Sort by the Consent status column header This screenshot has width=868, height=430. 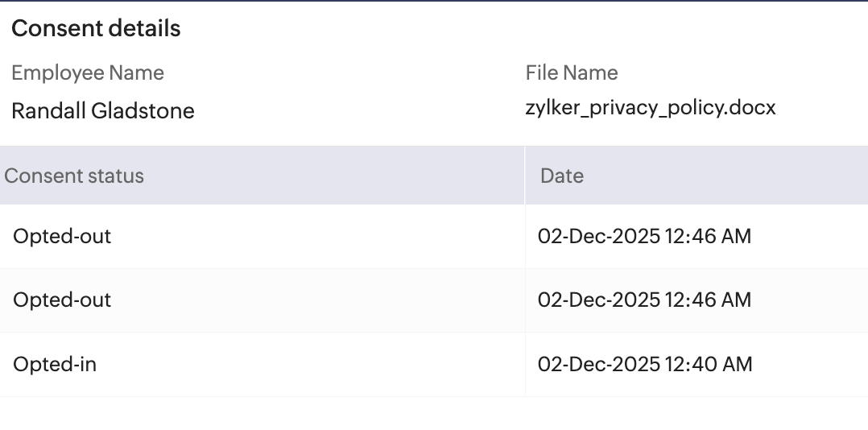74,176
